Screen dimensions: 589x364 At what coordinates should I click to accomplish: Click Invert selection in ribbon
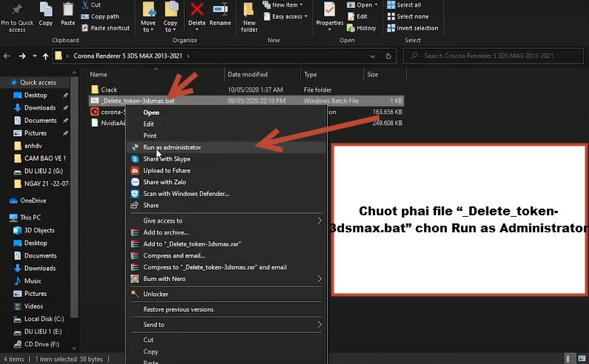(x=417, y=28)
